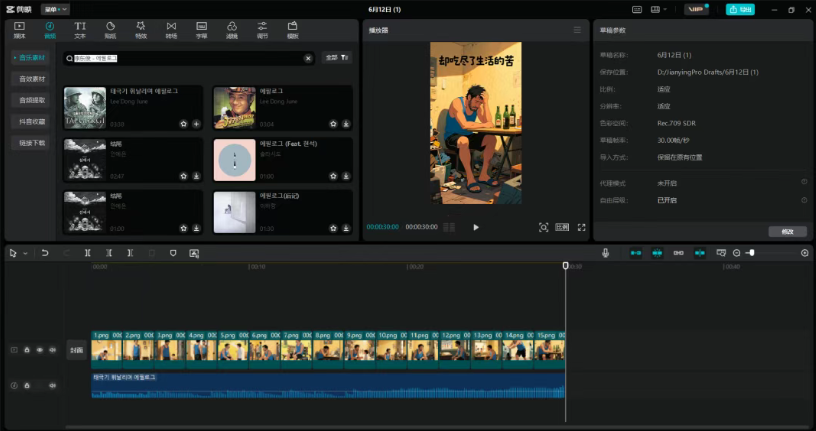Delete right of the playhead
This screenshot has height=431, width=816.
pos(130,253)
